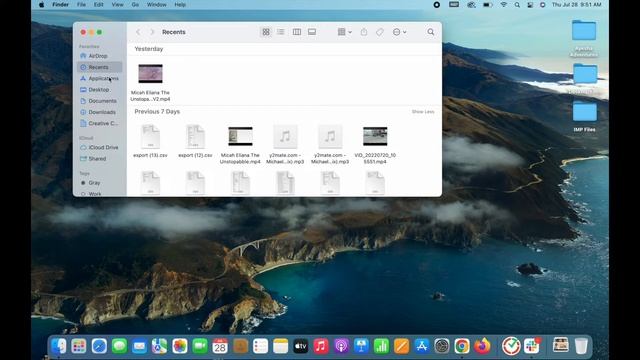The width and height of the screenshot is (640, 360).
Task: Open Firefox from the Dock
Action: click(x=482, y=346)
